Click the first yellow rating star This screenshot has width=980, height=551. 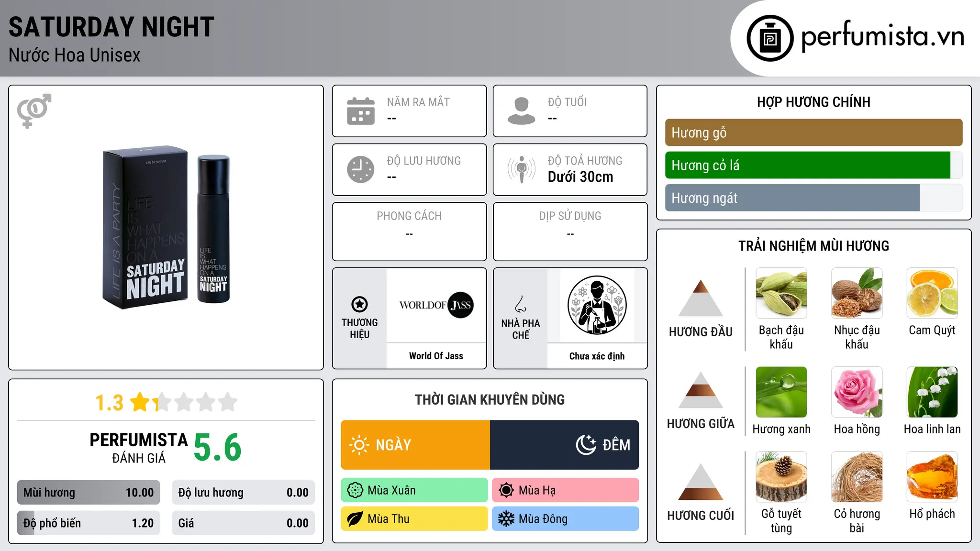click(141, 402)
